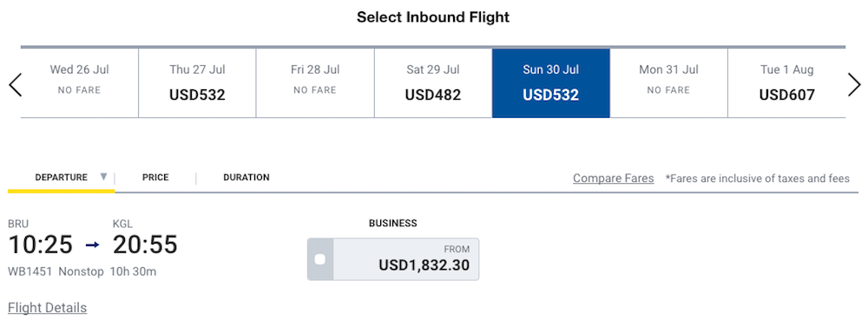Choose Tue 1 Aug USD607 date
Image resolution: width=868 pixels, height=326 pixels.
click(x=786, y=83)
